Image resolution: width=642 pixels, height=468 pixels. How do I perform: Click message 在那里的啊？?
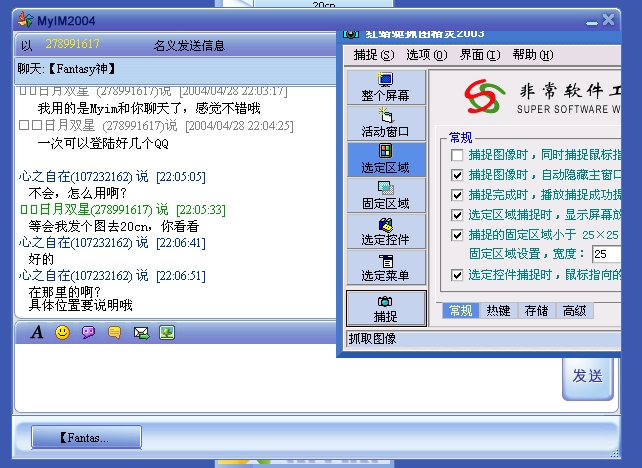click(65, 292)
